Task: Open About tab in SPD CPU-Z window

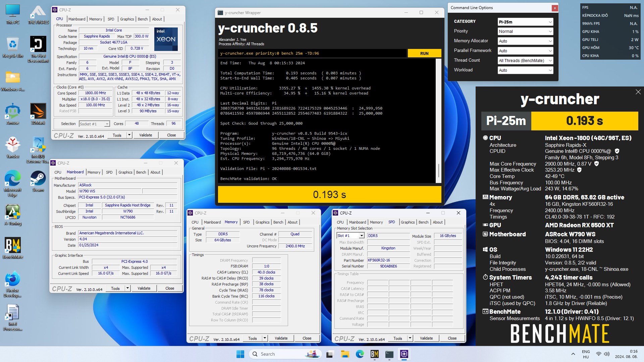Action: click(x=437, y=222)
